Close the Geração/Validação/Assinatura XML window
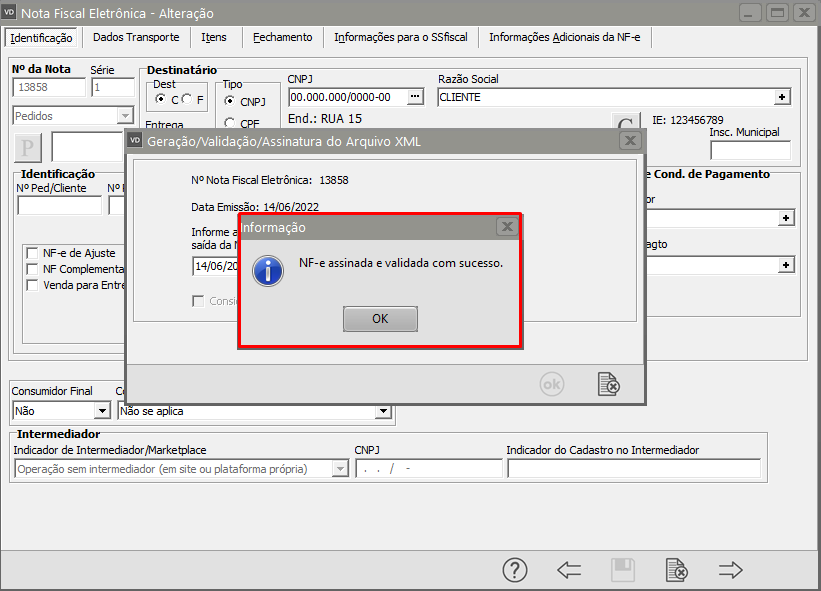The height and width of the screenshot is (591, 821). (x=630, y=141)
